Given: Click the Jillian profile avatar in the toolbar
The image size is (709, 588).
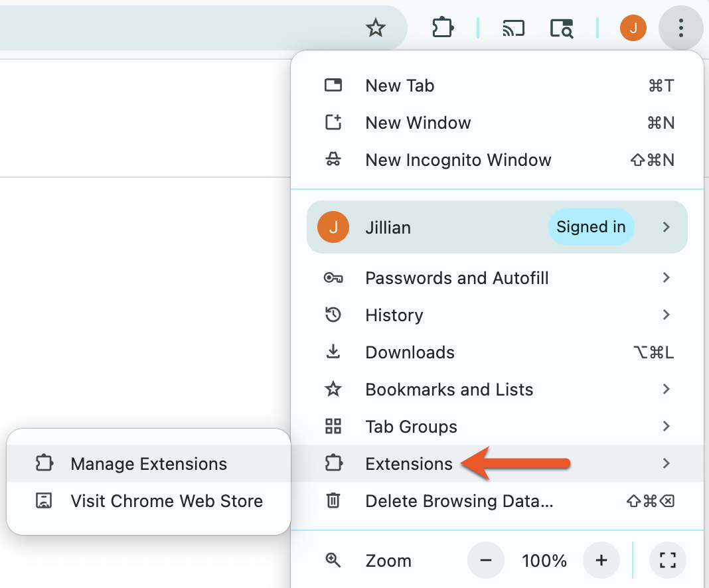Looking at the screenshot, I should point(633,28).
